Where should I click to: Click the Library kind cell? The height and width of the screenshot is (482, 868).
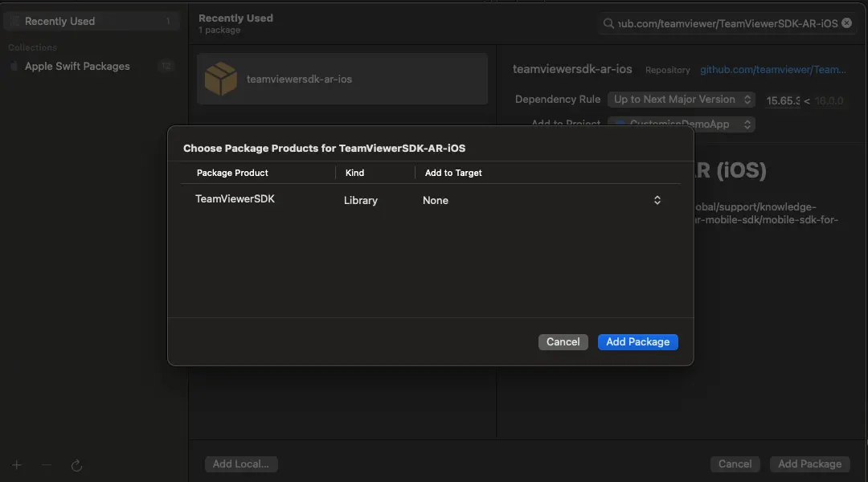(x=360, y=200)
